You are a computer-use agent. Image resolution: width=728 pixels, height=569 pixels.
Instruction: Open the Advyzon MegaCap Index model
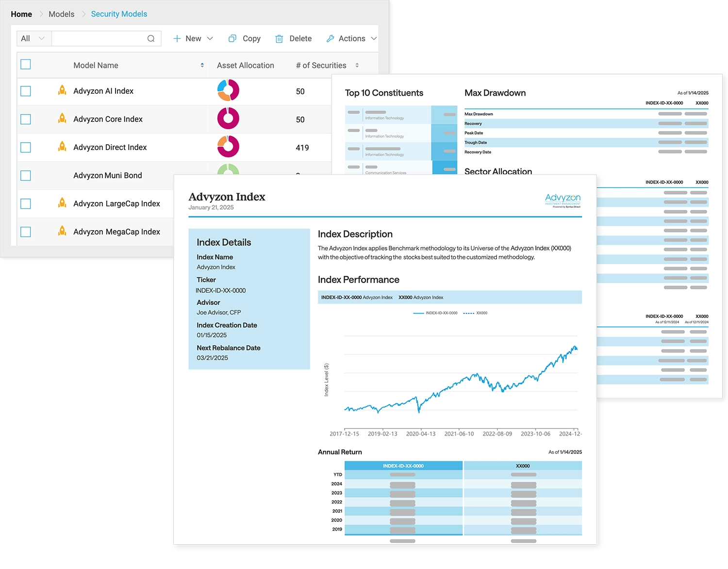pos(116,232)
